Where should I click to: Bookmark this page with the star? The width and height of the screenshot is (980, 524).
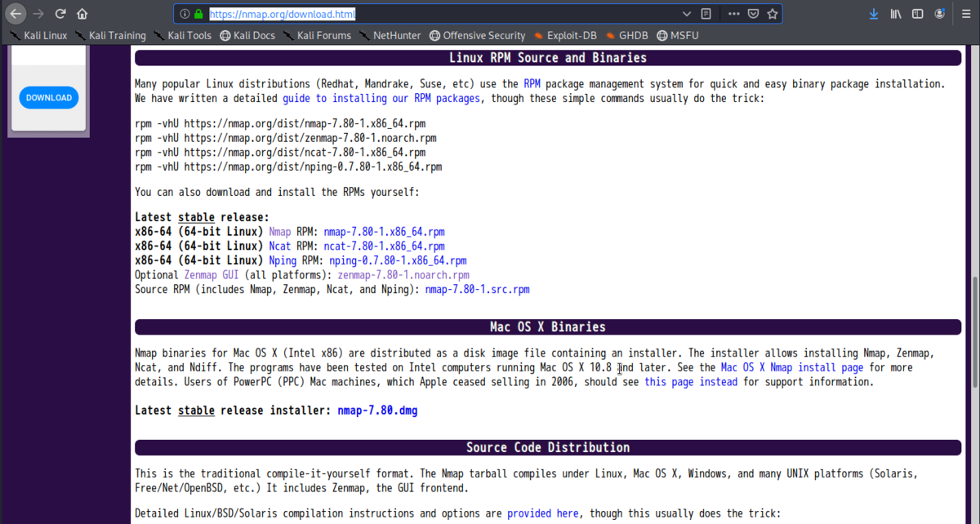tap(772, 14)
